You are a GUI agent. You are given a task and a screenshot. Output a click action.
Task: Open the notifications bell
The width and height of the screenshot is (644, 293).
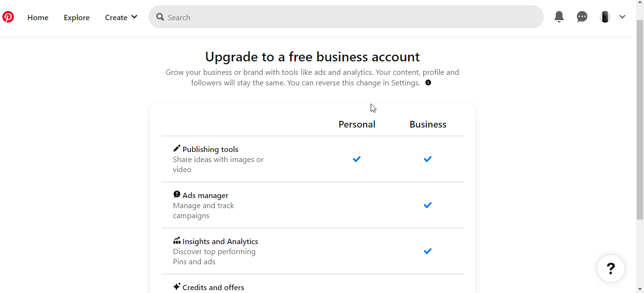(x=559, y=17)
